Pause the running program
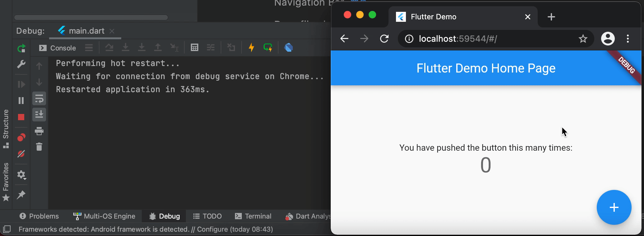The image size is (644, 236). click(x=21, y=101)
